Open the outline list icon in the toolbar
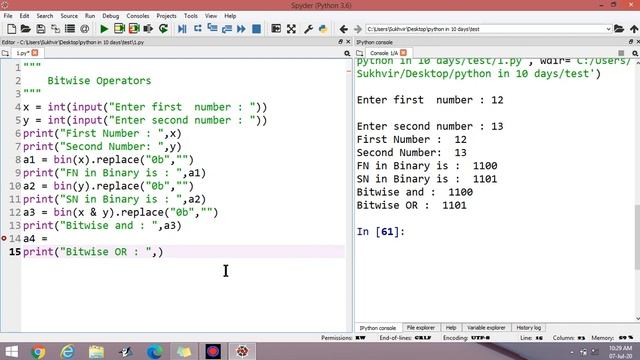 coord(70,29)
